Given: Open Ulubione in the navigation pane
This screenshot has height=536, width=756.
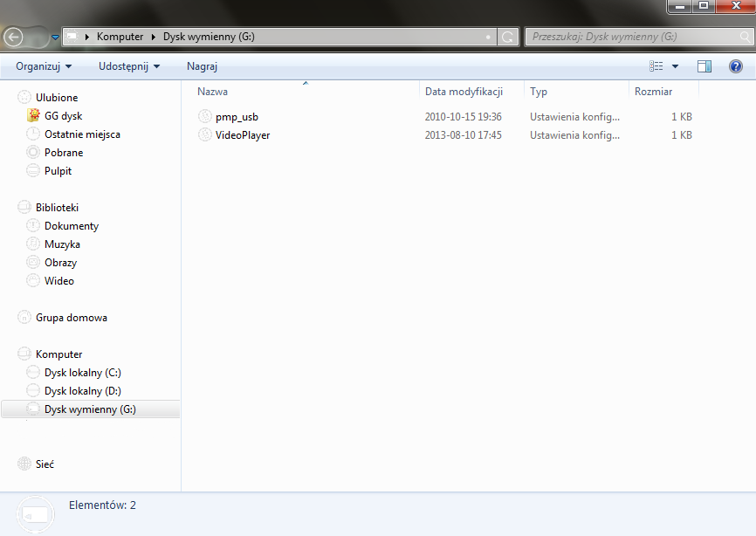Looking at the screenshot, I should (x=57, y=98).
